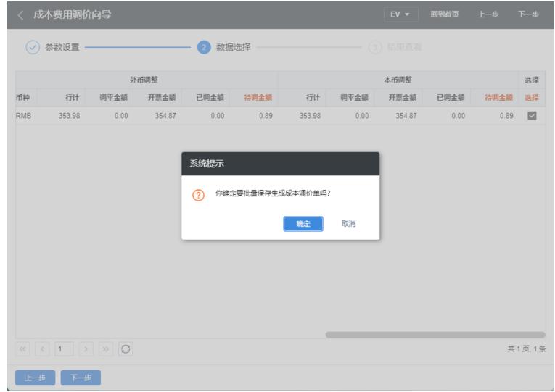
Task: Confirm with the 确定 button
Action: point(303,224)
